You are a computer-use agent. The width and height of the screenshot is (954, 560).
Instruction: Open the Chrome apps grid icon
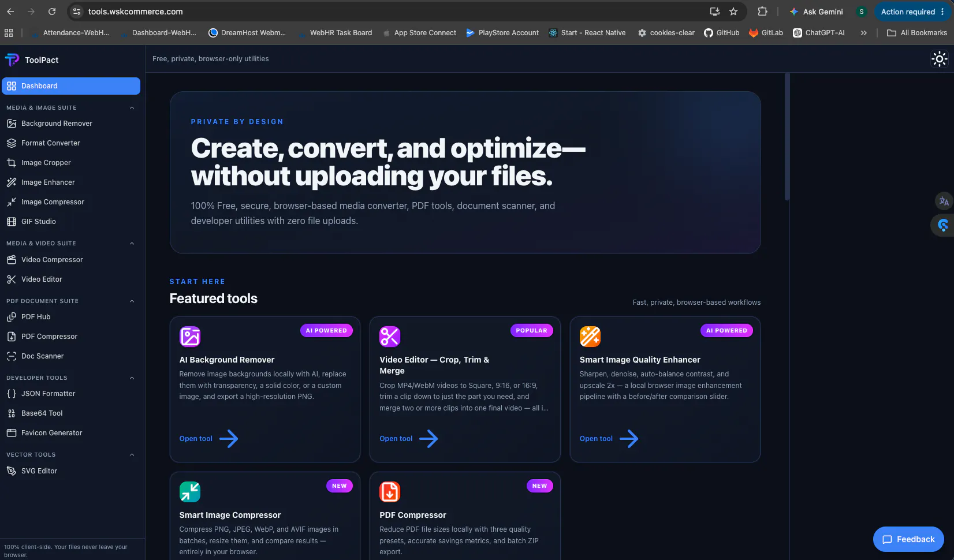pos(9,33)
